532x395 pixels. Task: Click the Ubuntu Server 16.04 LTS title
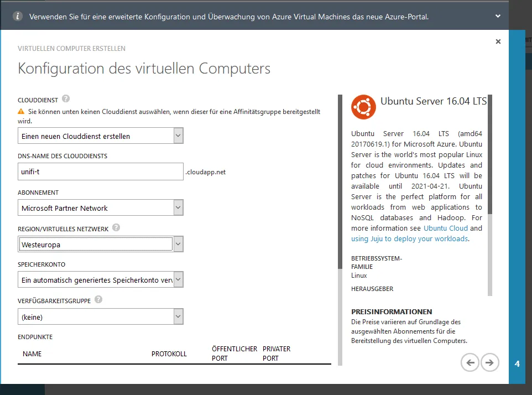point(434,101)
